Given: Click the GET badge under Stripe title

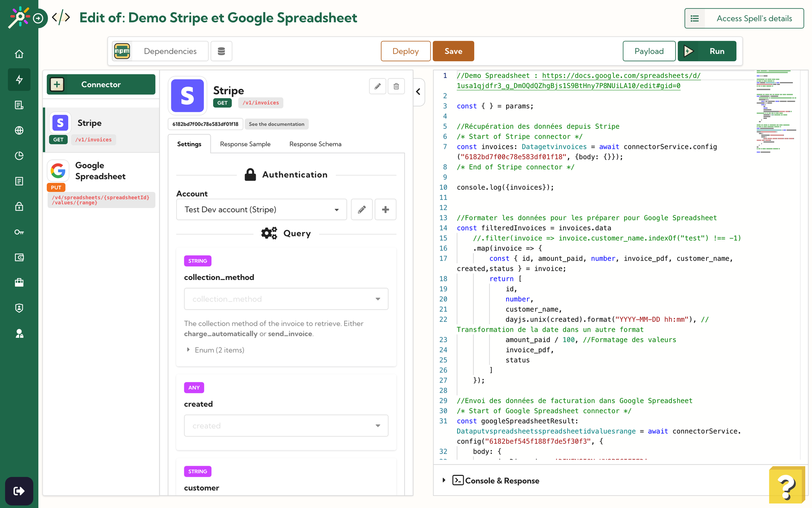Looking at the screenshot, I should [x=222, y=103].
